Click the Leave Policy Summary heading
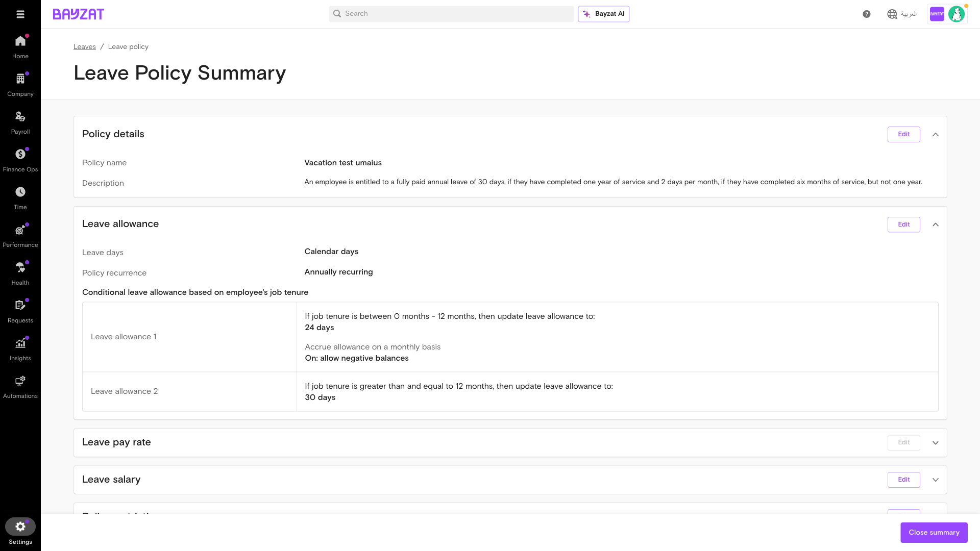 coord(180,73)
